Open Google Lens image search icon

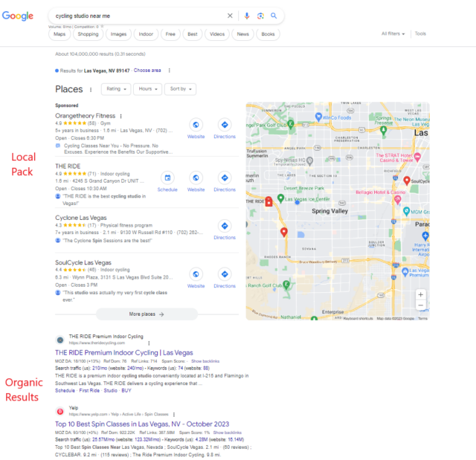pos(260,16)
